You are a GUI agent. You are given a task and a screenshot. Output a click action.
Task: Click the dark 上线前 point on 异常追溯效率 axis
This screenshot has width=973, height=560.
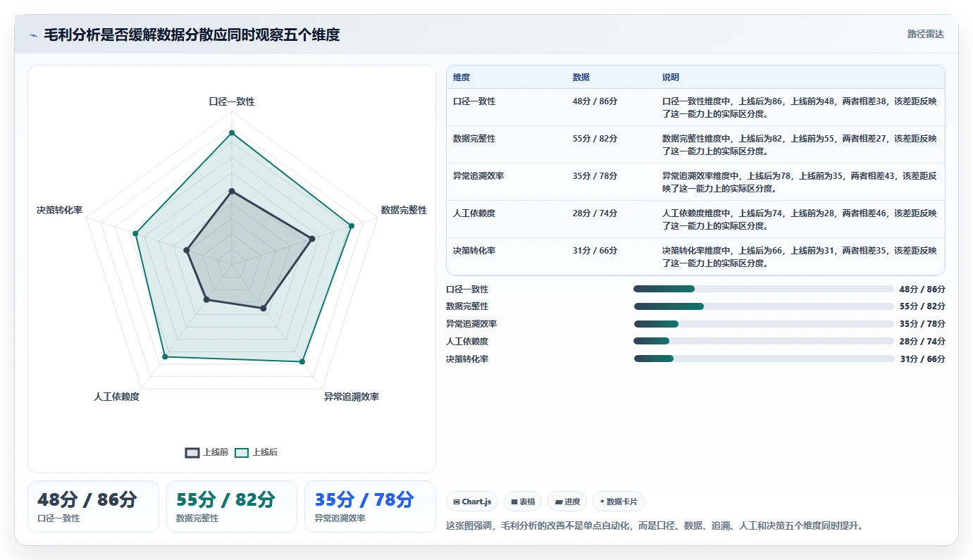coord(264,308)
